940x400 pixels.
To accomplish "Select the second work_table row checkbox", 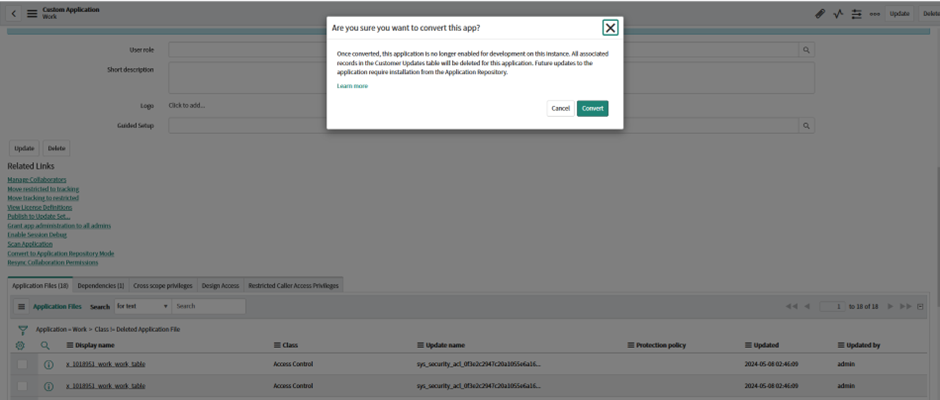I will 22,386.
